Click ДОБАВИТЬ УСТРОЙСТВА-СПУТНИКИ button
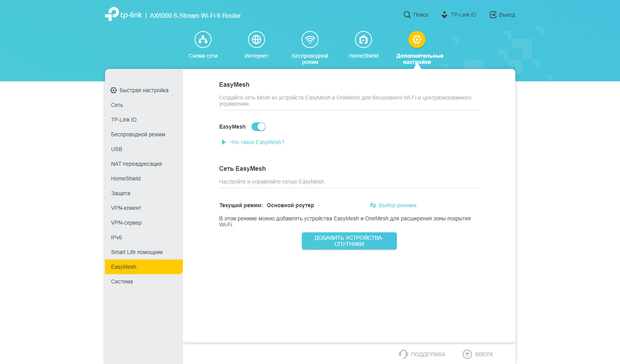 point(349,241)
